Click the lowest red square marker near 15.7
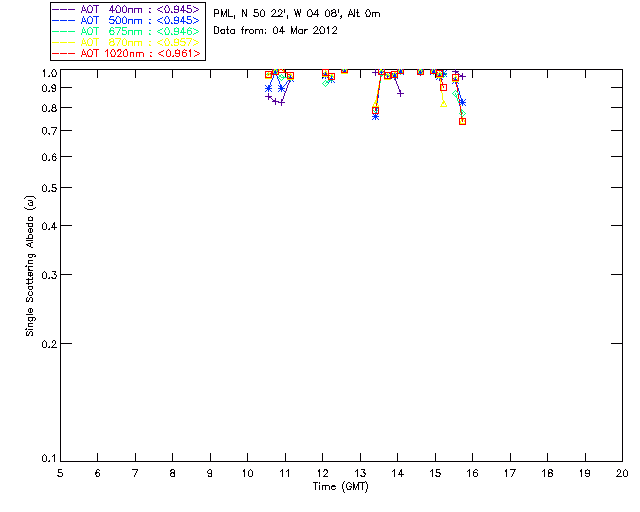This screenshot has height=512, width=640. pyautogui.click(x=462, y=121)
